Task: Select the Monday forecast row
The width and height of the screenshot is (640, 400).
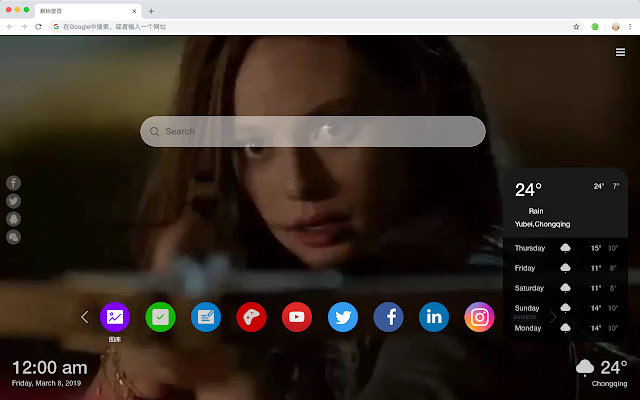Action: click(566, 328)
